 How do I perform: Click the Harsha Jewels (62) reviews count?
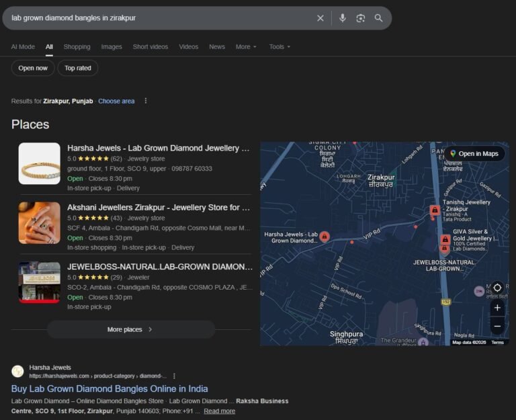[116, 159]
